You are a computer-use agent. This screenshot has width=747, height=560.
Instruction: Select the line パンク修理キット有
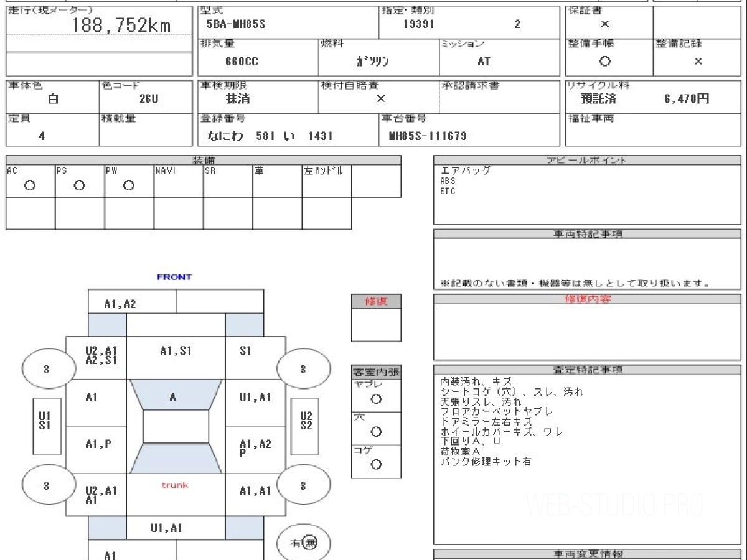486,462
